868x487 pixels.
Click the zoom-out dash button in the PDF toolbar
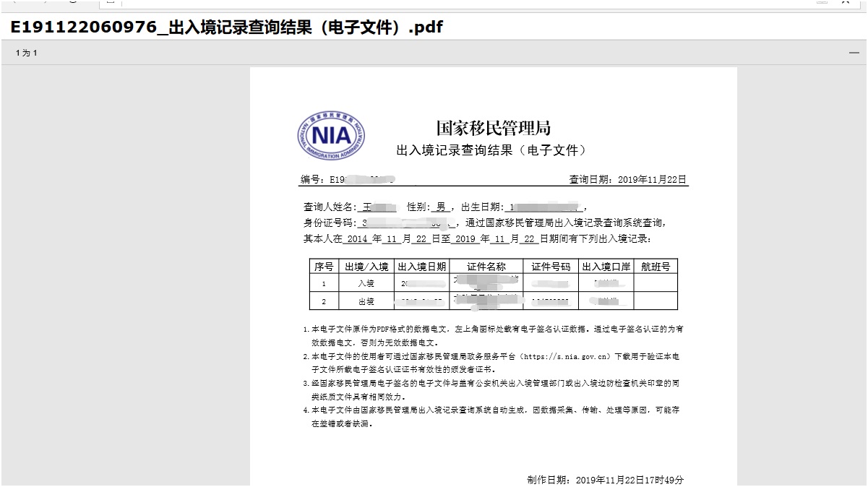pyautogui.click(x=854, y=53)
